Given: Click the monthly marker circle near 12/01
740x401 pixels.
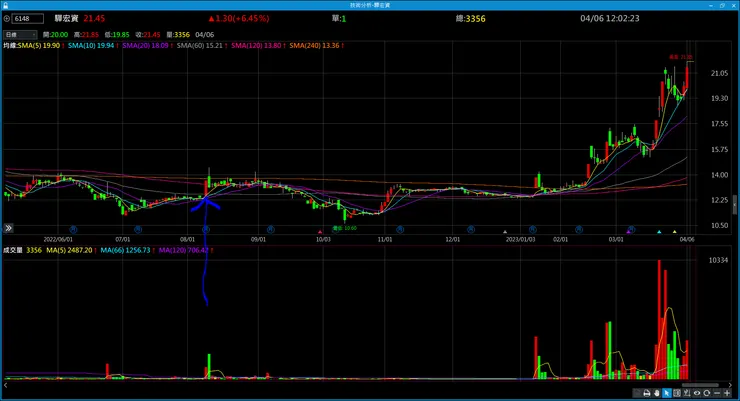Looking at the screenshot, I should (471, 229).
